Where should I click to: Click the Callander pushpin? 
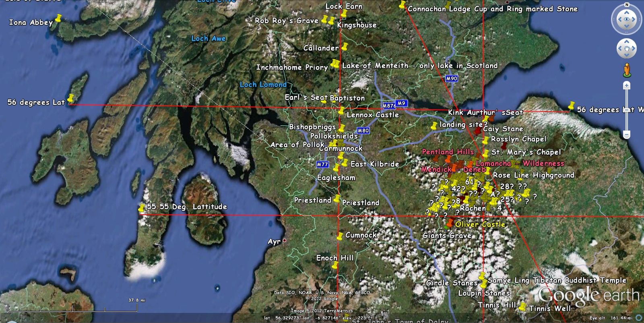coord(345,47)
